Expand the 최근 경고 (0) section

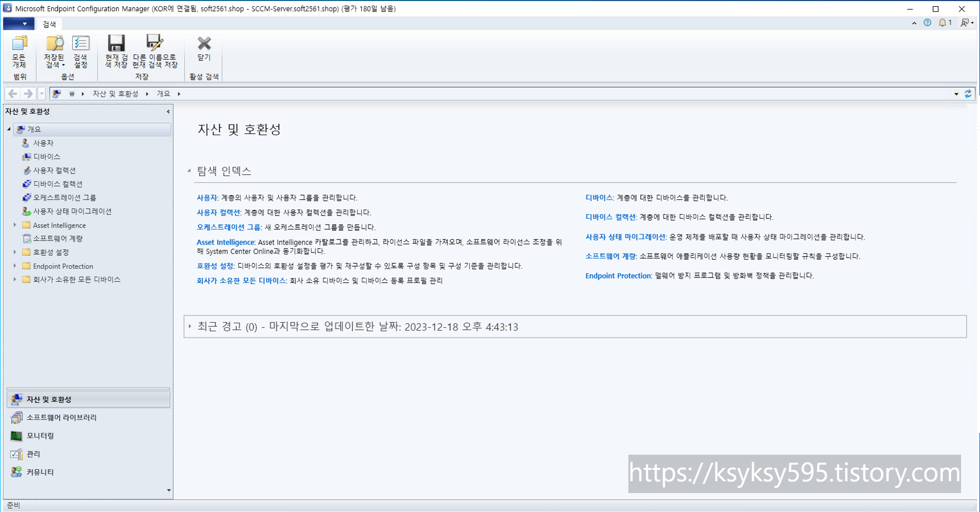(190, 326)
